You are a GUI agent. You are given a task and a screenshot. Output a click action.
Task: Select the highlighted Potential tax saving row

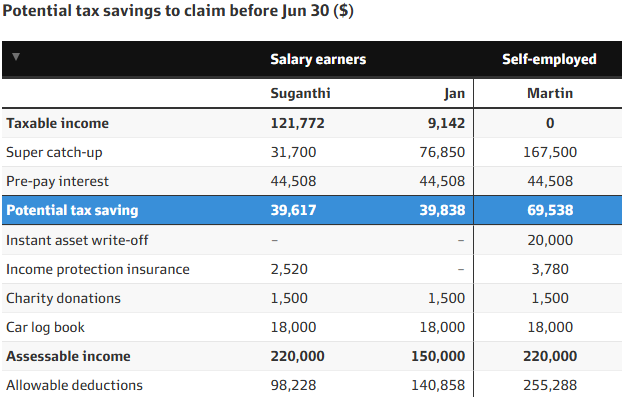(x=312, y=210)
